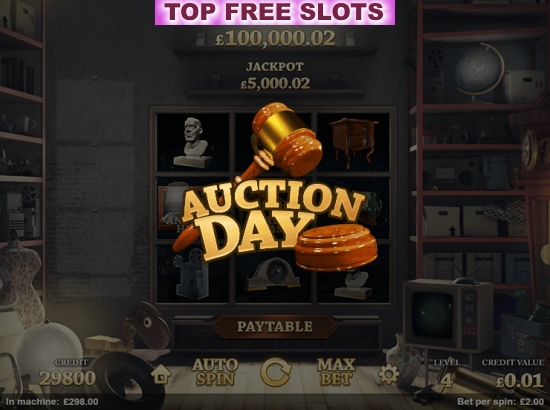Open settings with the gear icon
This screenshot has width=550, height=410.
pyautogui.click(x=388, y=374)
